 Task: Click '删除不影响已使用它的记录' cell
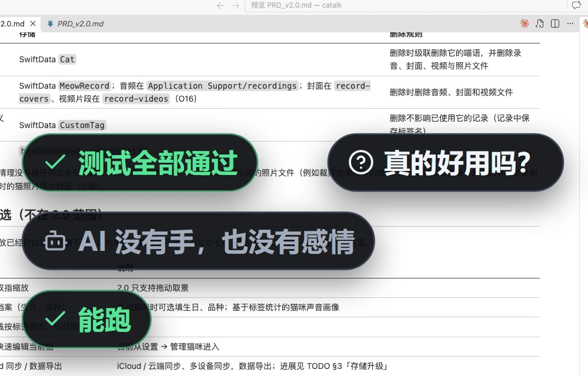[x=459, y=125]
